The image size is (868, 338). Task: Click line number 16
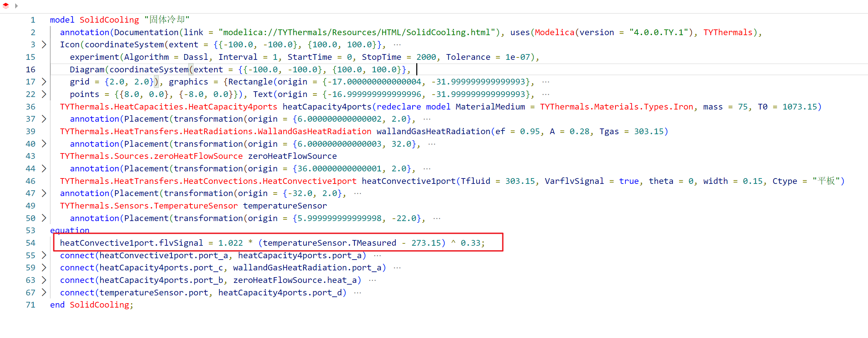click(x=30, y=69)
